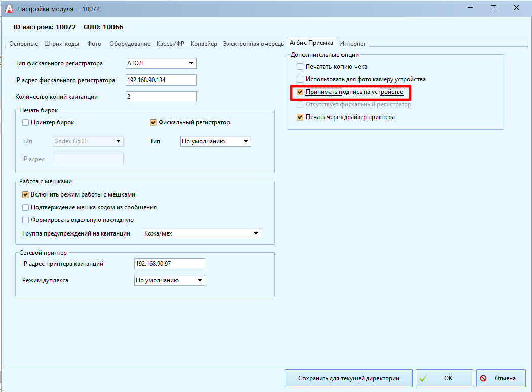Open the Штрих-коды tab
Image resolution: width=532 pixels, height=392 pixels.
point(61,44)
